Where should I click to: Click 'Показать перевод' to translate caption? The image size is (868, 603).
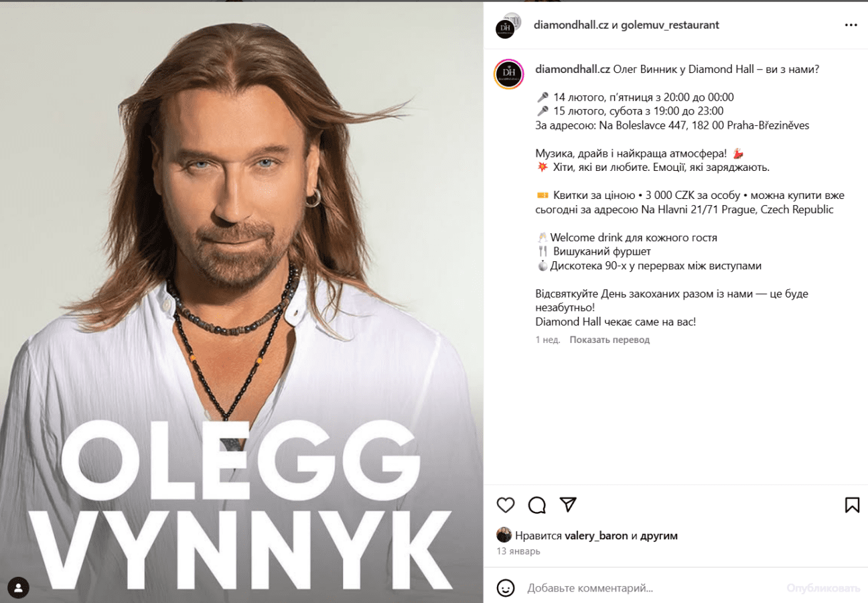click(x=609, y=340)
